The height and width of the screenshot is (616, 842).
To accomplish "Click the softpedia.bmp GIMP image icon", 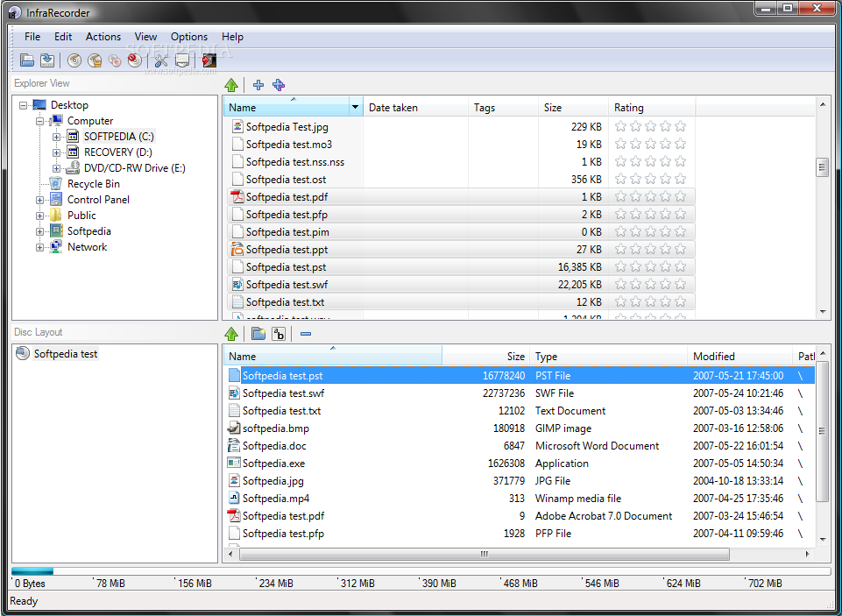I will coord(234,428).
